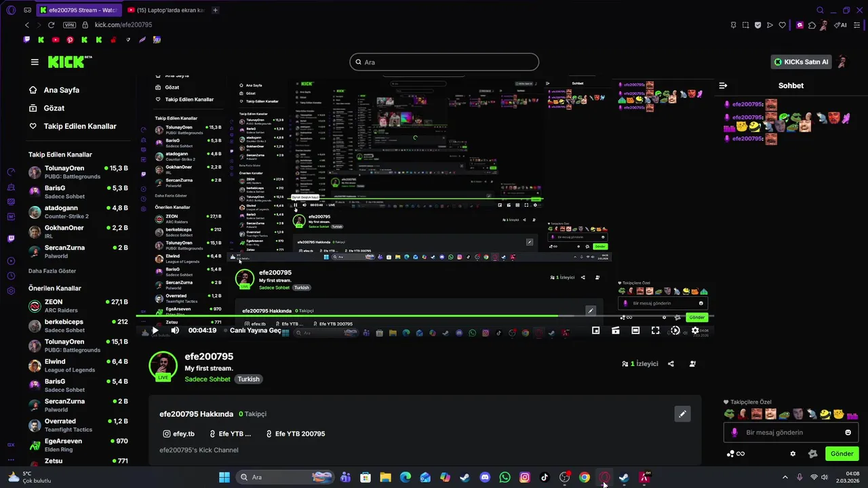Open the playback speed control
The height and width of the screenshot is (488, 868).
pyautogui.click(x=675, y=331)
